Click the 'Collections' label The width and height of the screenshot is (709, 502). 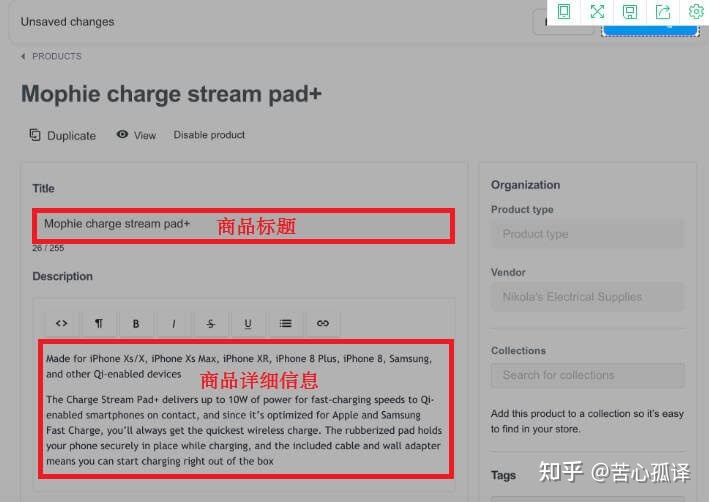[518, 350]
